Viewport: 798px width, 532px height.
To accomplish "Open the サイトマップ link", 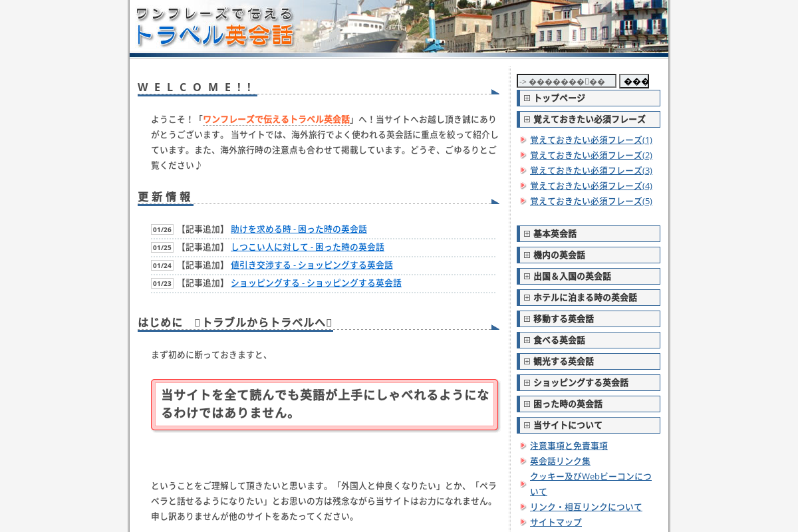I will click(556, 522).
